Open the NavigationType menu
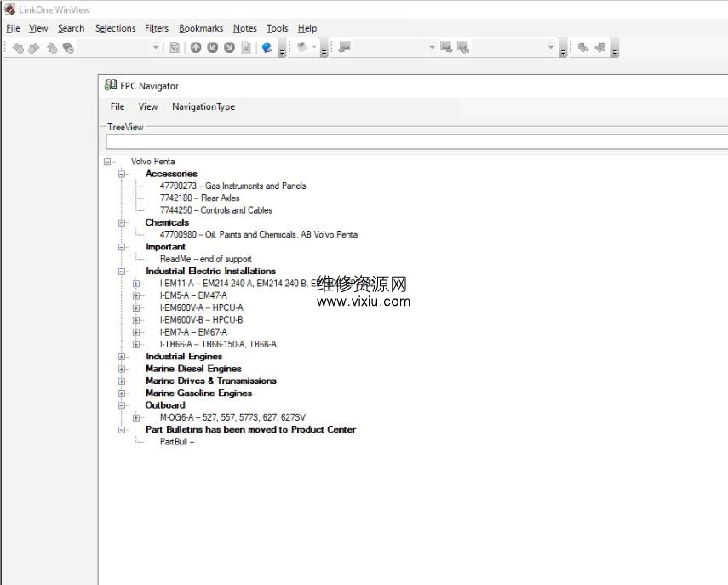The width and height of the screenshot is (728, 585). (203, 106)
